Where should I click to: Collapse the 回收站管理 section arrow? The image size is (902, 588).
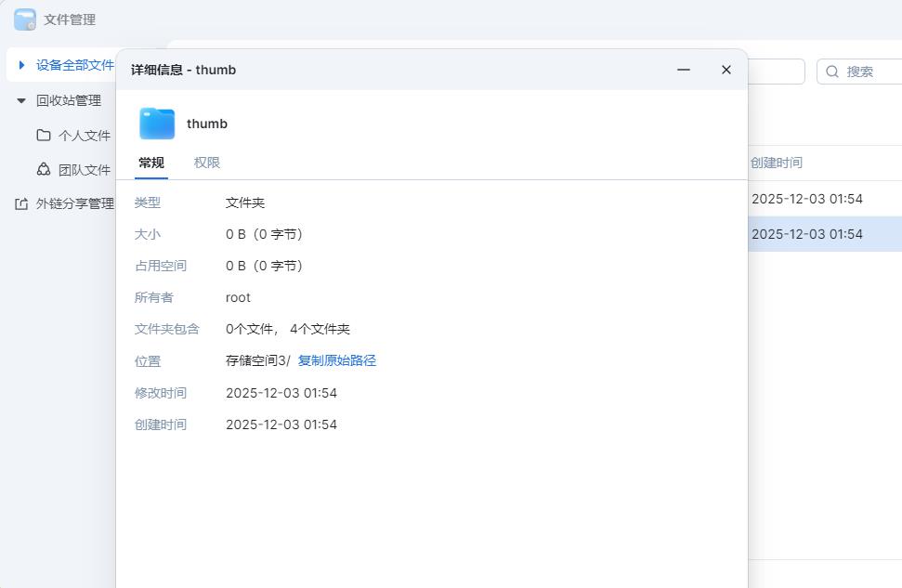coord(21,100)
